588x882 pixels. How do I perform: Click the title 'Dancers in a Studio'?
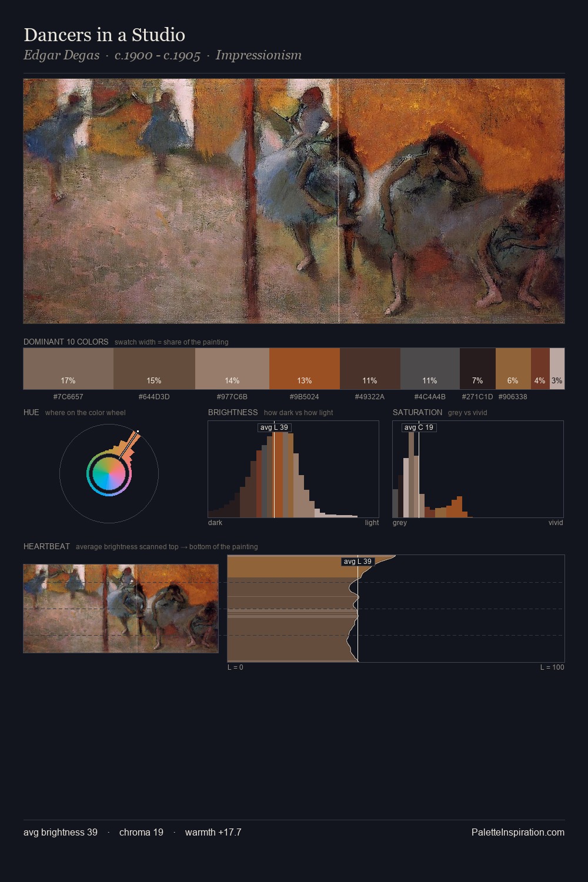tap(105, 35)
